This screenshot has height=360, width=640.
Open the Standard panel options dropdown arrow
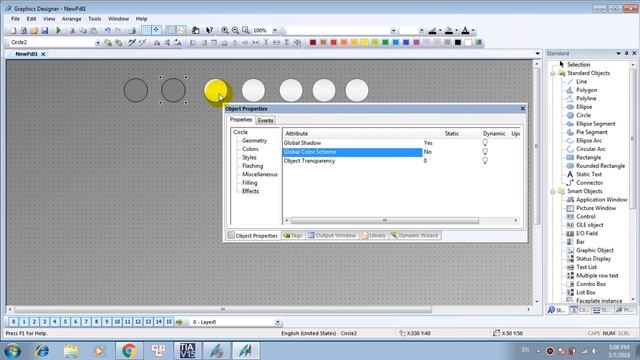pyautogui.click(x=618, y=53)
